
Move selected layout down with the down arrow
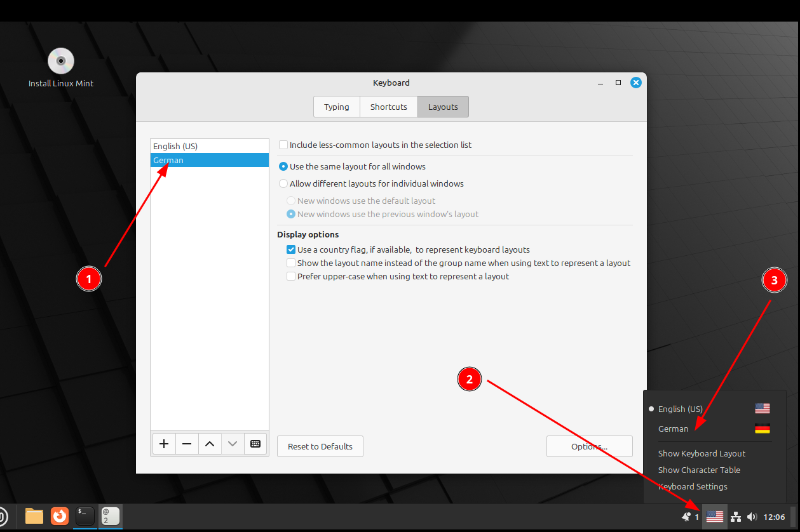(x=233, y=444)
